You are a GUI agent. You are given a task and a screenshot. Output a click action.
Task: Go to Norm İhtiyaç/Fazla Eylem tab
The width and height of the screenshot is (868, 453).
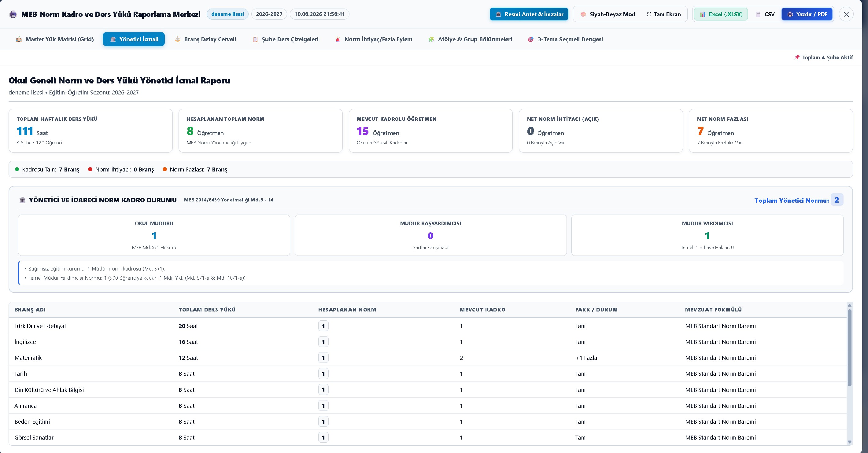(x=373, y=39)
